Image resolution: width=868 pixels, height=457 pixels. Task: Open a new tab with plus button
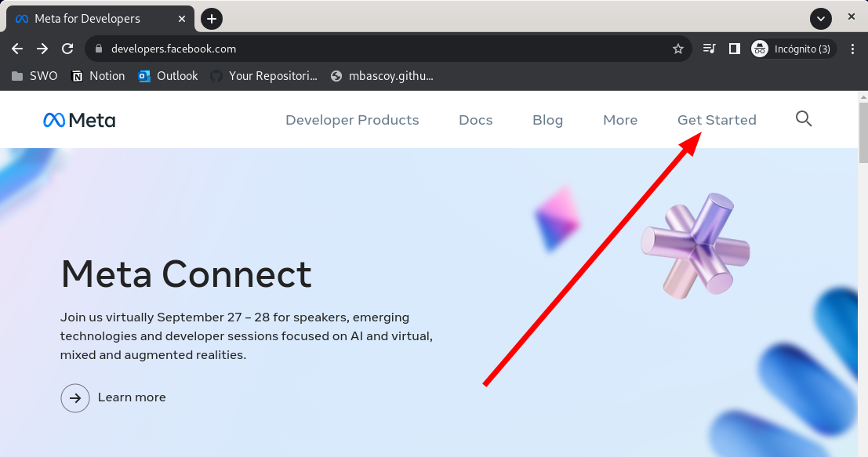(x=212, y=19)
